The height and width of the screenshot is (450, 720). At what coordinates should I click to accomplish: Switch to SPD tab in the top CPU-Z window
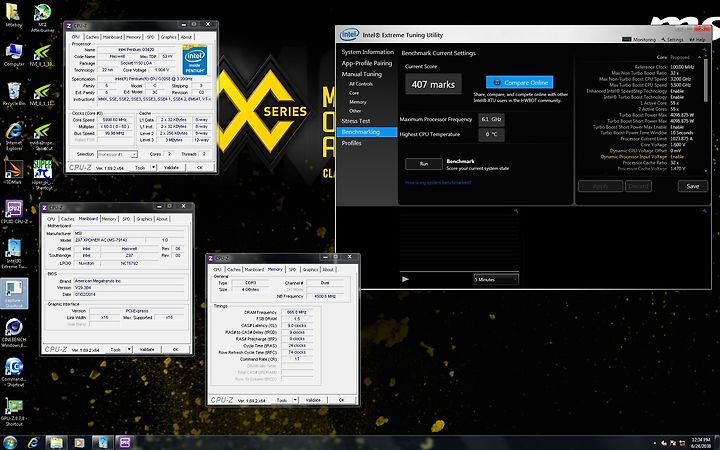(x=150, y=37)
